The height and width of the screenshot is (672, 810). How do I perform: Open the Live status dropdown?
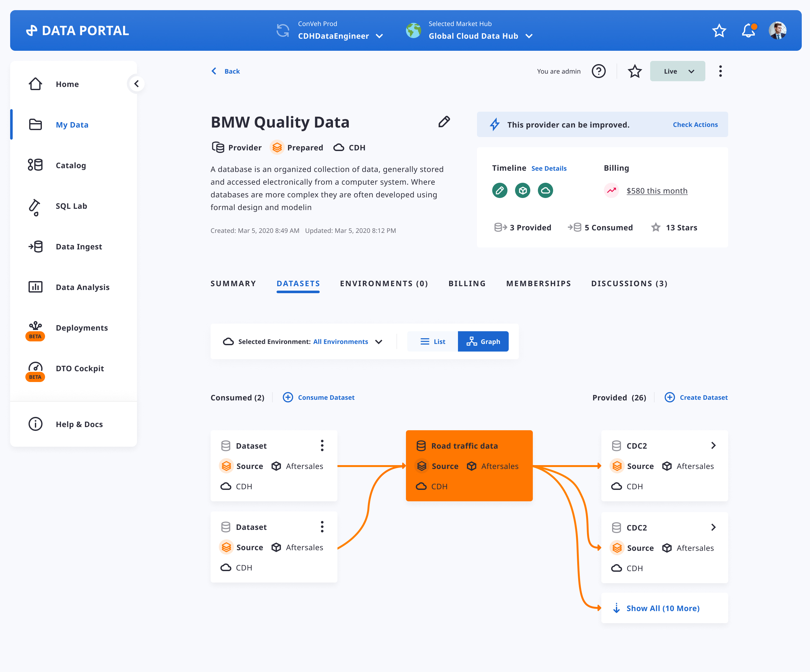tap(677, 71)
